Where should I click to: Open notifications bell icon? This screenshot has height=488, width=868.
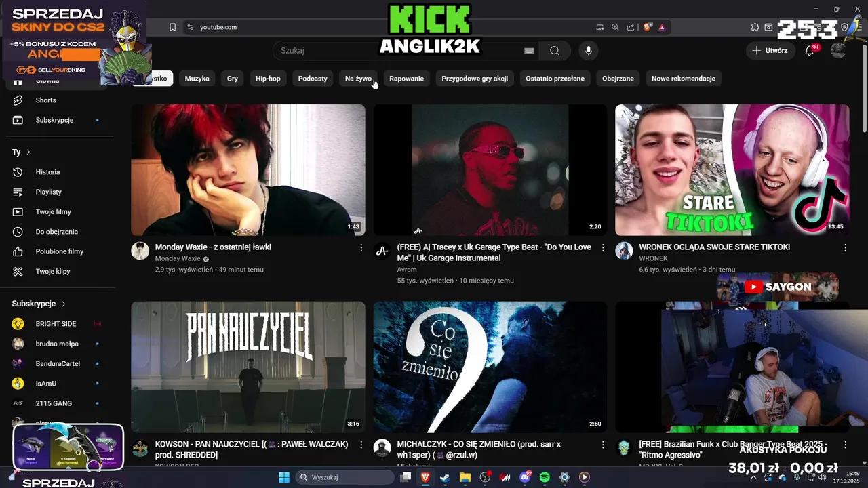[x=809, y=51]
